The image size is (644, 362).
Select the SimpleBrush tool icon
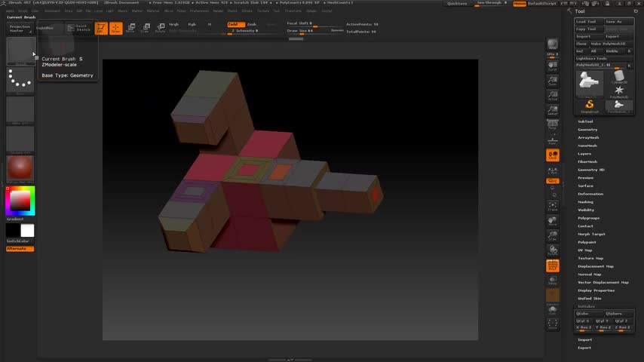(590, 106)
